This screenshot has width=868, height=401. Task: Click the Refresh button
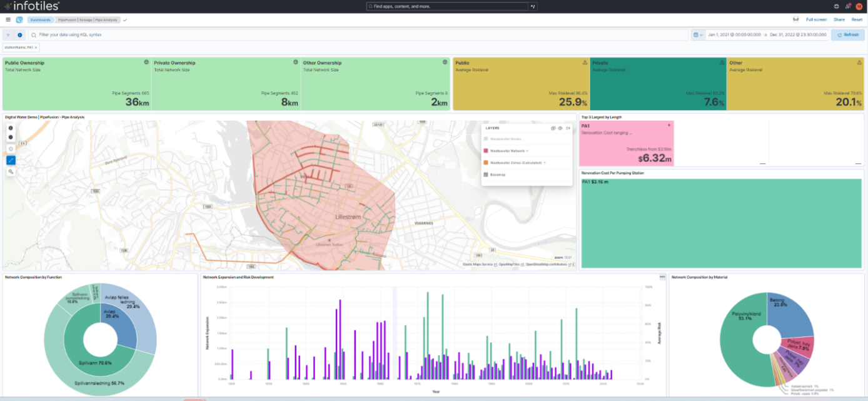point(847,34)
